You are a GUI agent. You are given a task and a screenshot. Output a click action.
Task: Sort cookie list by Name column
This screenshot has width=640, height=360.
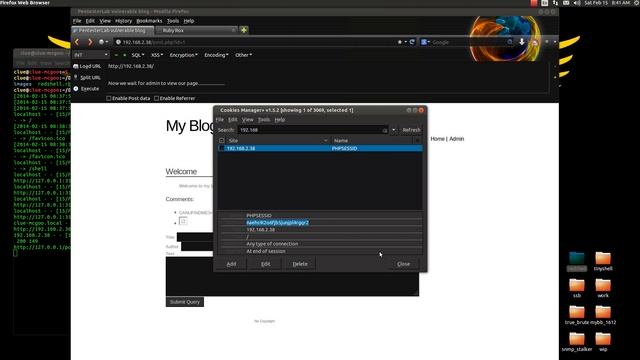pyautogui.click(x=372, y=140)
